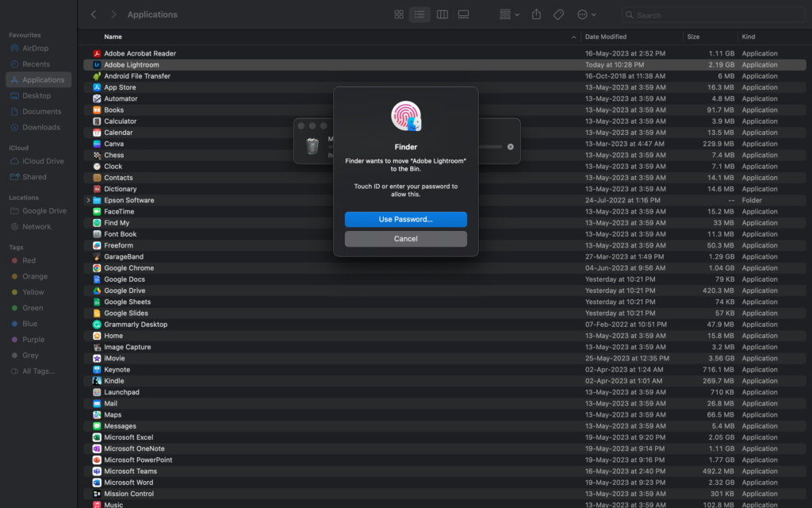Select the Kindle app icon

(97, 381)
